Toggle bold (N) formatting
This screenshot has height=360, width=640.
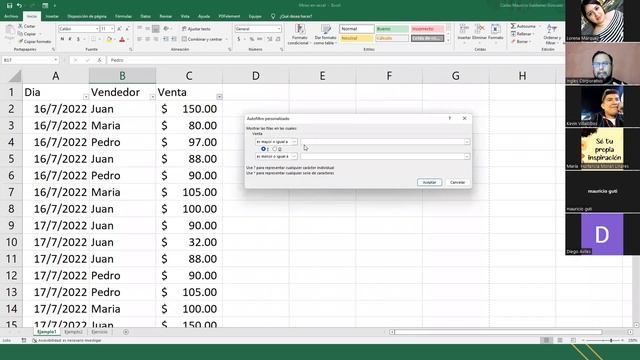[x=62, y=39]
